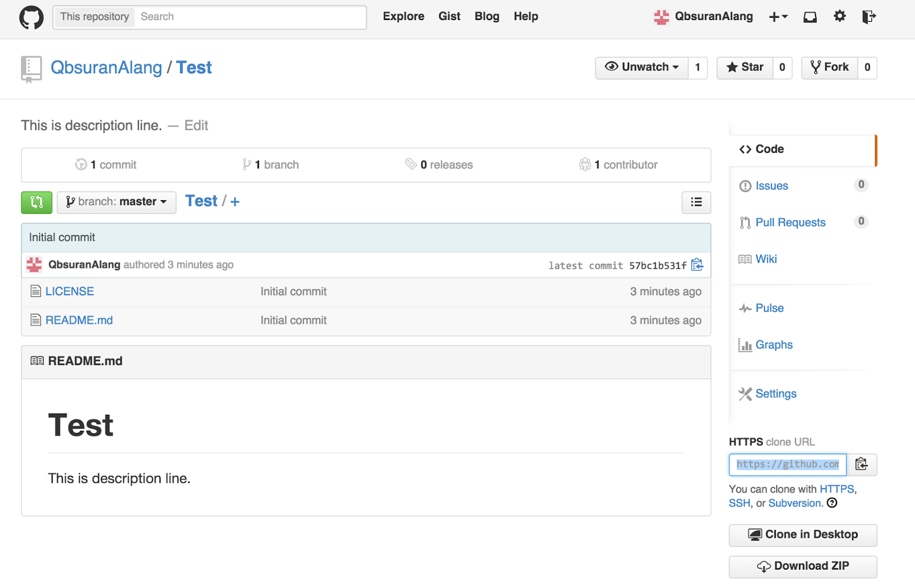Click Download ZIP button
This screenshot has height=588, width=915.
(803, 566)
